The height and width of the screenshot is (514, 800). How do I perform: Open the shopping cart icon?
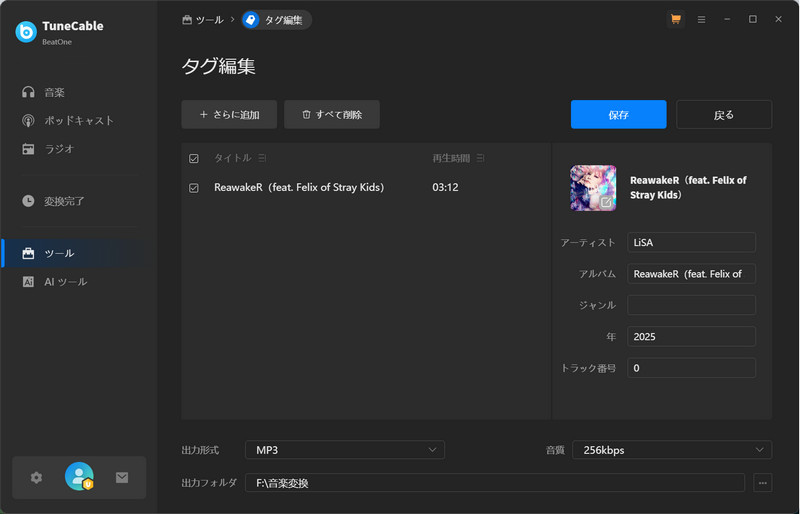tap(676, 19)
